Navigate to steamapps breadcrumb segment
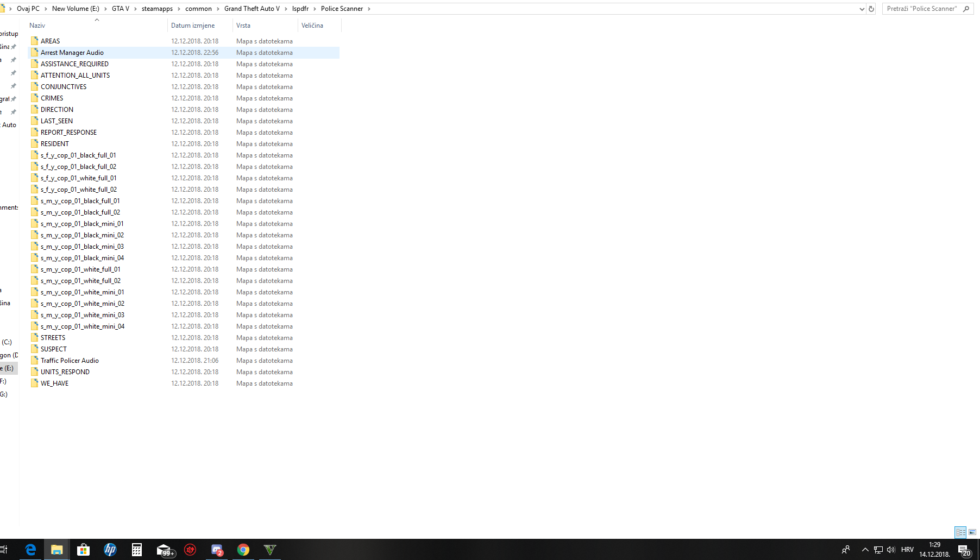The image size is (980, 560). [x=157, y=9]
